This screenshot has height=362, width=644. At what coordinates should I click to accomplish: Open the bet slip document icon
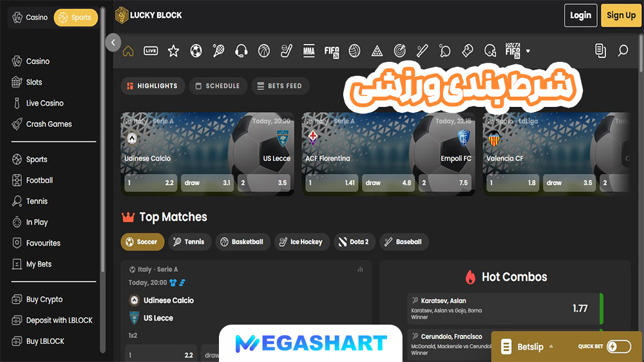tap(600, 51)
